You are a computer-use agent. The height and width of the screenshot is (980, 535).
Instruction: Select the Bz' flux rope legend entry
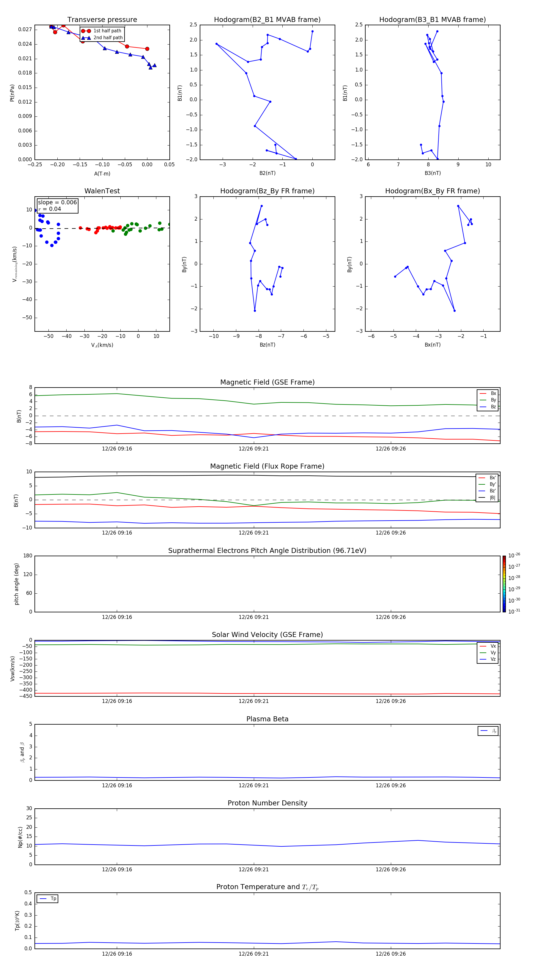coord(487,491)
